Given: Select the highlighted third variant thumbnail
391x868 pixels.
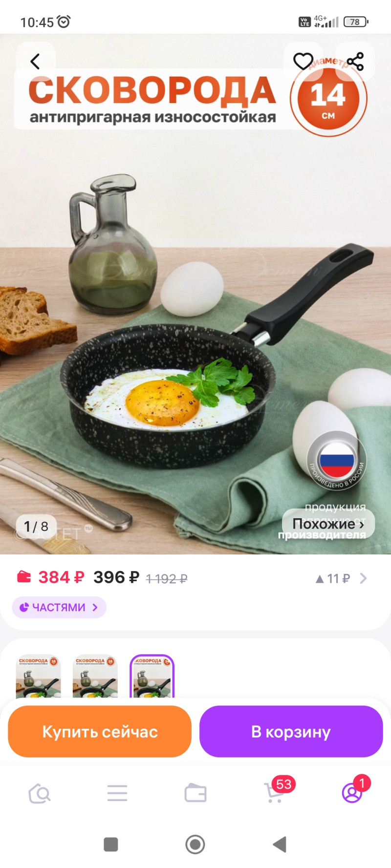Looking at the screenshot, I should [x=152, y=677].
